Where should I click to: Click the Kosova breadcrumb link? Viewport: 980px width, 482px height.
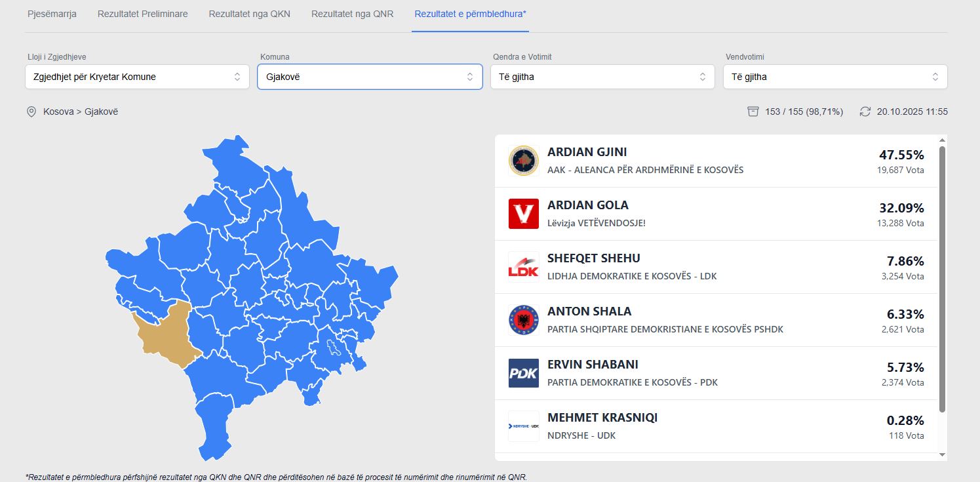tap(59, 111)
